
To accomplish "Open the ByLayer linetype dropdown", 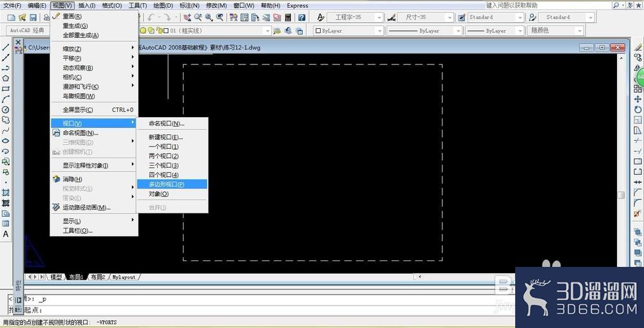I will (x=457, y=31).
